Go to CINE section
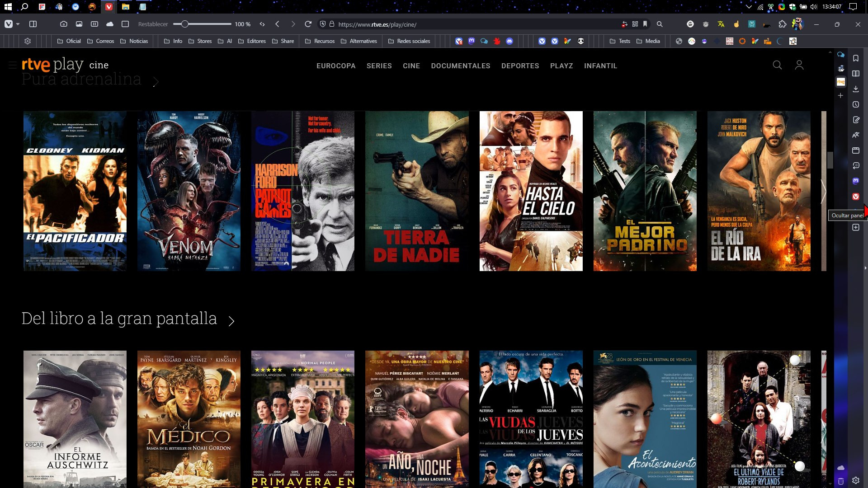868x488 pixels. 411,66
